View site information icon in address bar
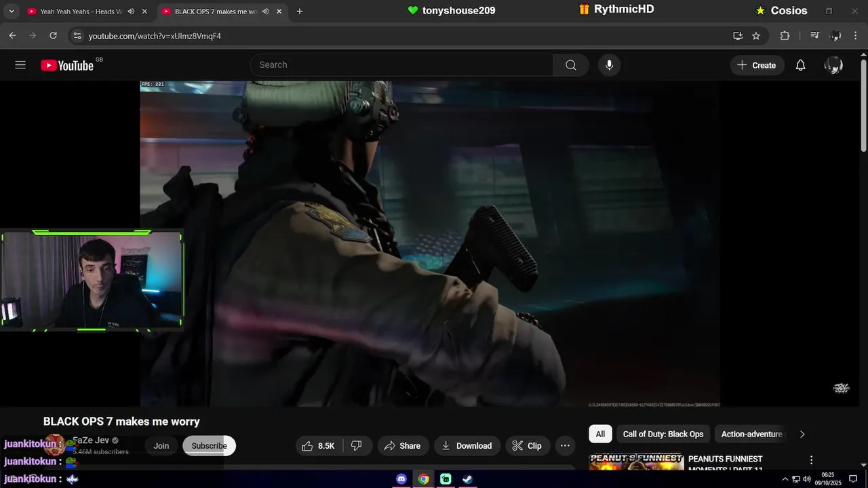The width and height of the screenshot is (868, 488). [77, 36]
